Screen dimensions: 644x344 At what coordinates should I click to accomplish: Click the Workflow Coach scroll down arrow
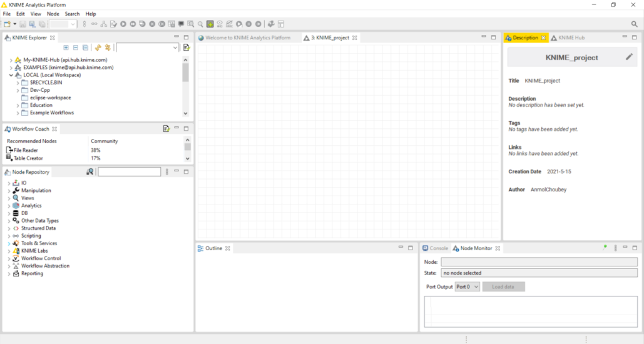coord(187,158)
